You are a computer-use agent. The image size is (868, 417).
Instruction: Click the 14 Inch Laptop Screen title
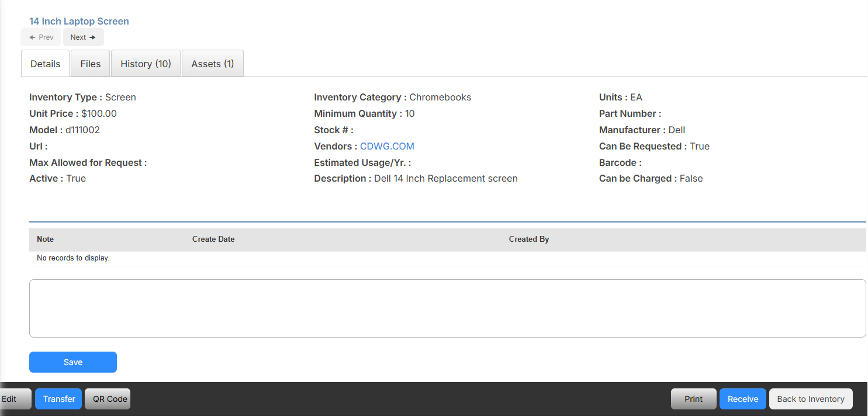coord(78,21)
